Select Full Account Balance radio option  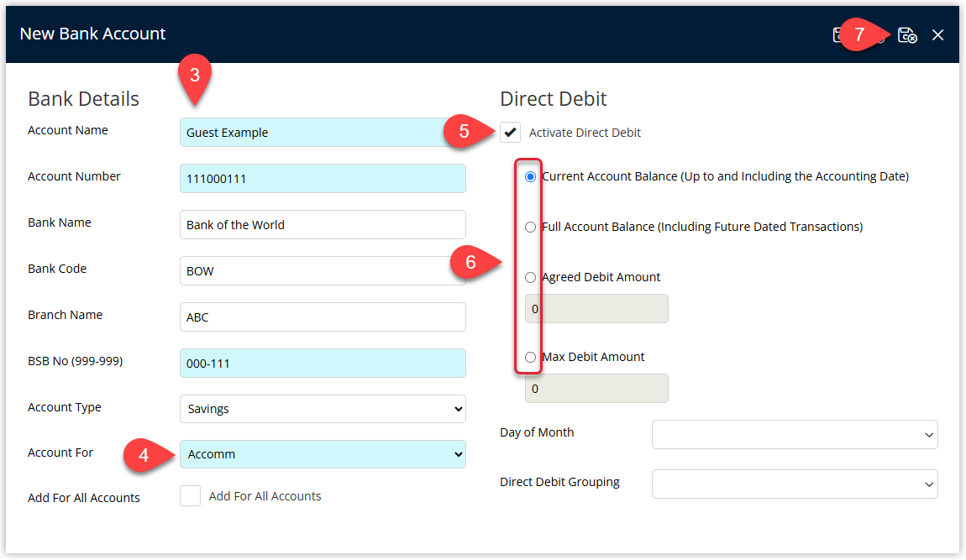530,228
